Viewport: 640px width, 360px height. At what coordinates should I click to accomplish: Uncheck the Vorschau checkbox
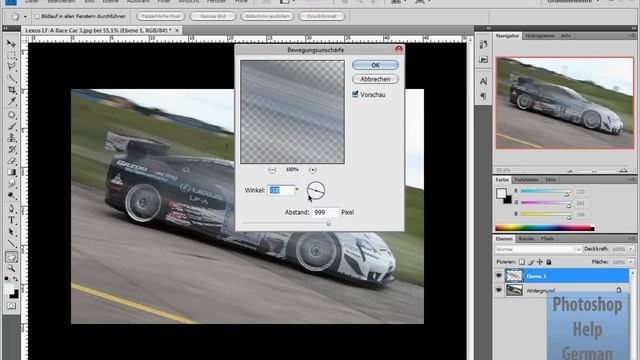pyautogui.click(x=356, y=94)
